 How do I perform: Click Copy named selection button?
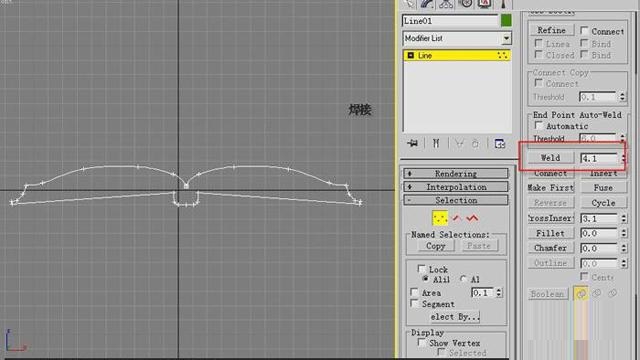[x=435, y=246]
